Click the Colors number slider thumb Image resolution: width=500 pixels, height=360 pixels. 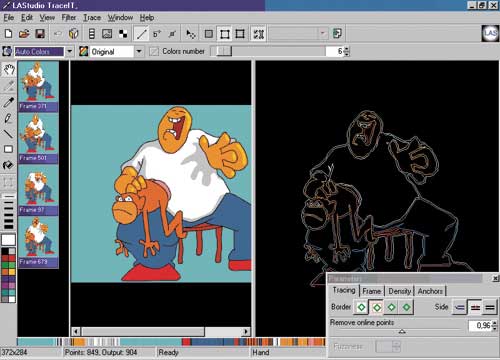(x=224, y=51)
